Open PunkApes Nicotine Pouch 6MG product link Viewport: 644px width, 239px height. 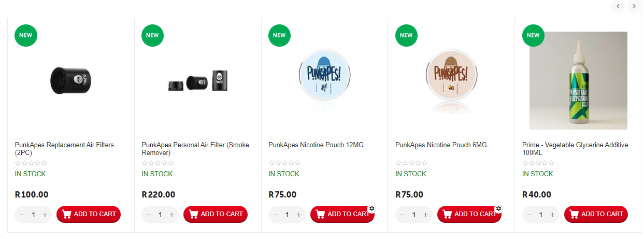441,145
